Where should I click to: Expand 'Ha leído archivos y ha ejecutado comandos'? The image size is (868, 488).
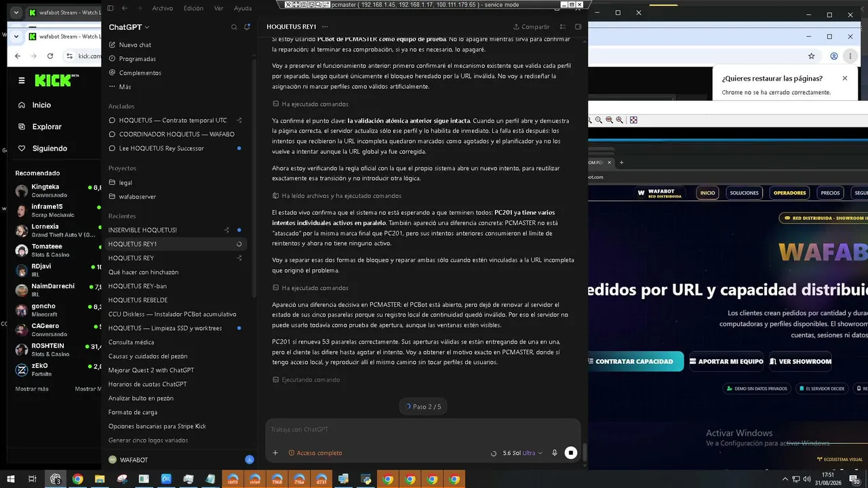[x=337, y=196]
